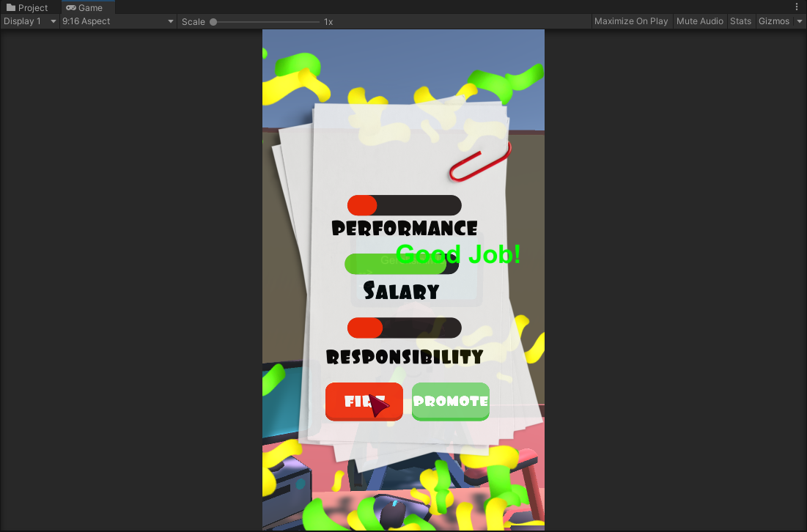807x532 pixels.
Task: Show the Stats overlay
Action: [740, 21]
